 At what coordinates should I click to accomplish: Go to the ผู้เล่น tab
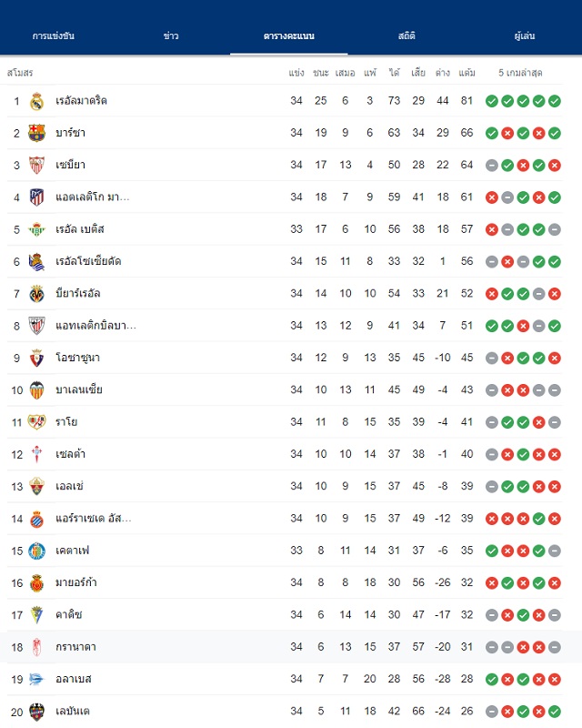[x=525, y=35]
